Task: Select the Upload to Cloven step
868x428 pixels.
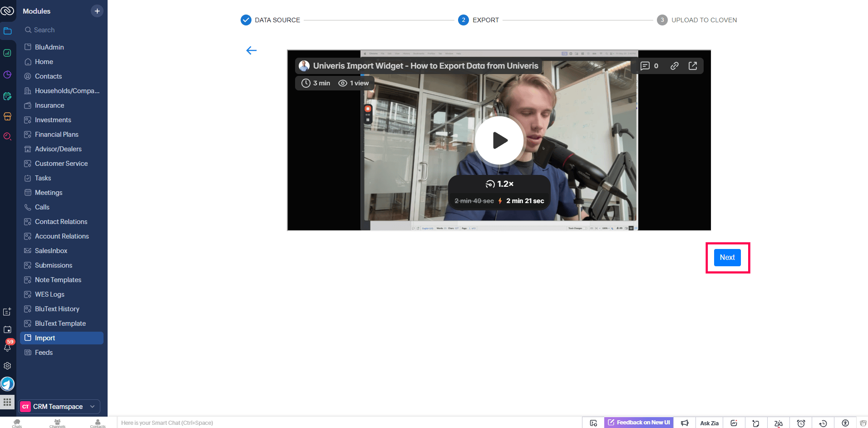Action: [x=697, y=20]
